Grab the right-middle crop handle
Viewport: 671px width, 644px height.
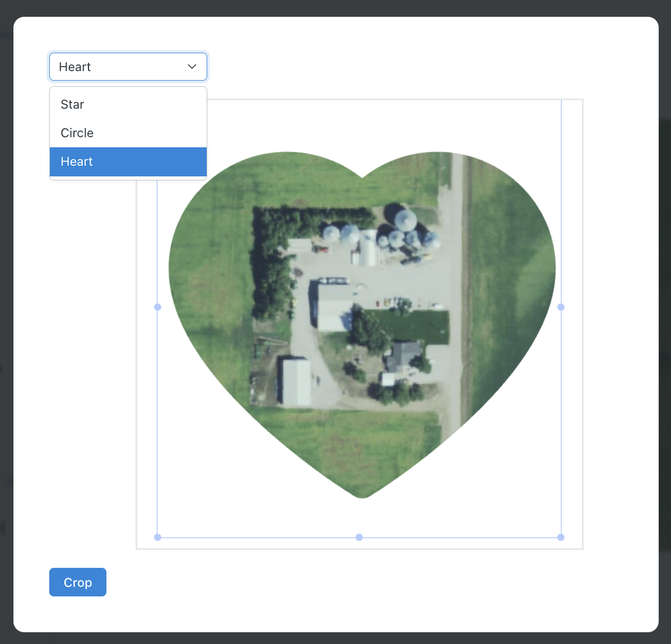(x=561, y=307)
